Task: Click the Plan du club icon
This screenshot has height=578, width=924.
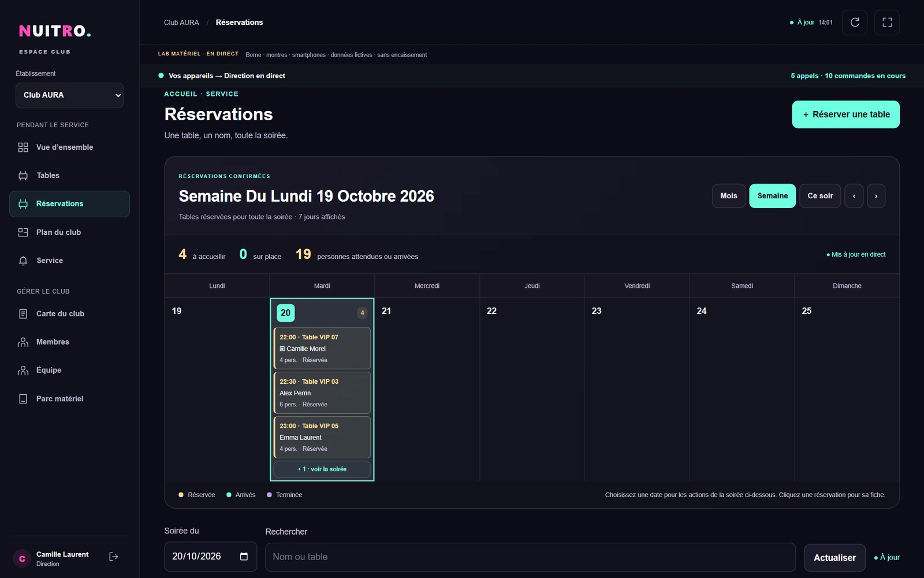Action: pyautogui.click(x=23, y=232)
